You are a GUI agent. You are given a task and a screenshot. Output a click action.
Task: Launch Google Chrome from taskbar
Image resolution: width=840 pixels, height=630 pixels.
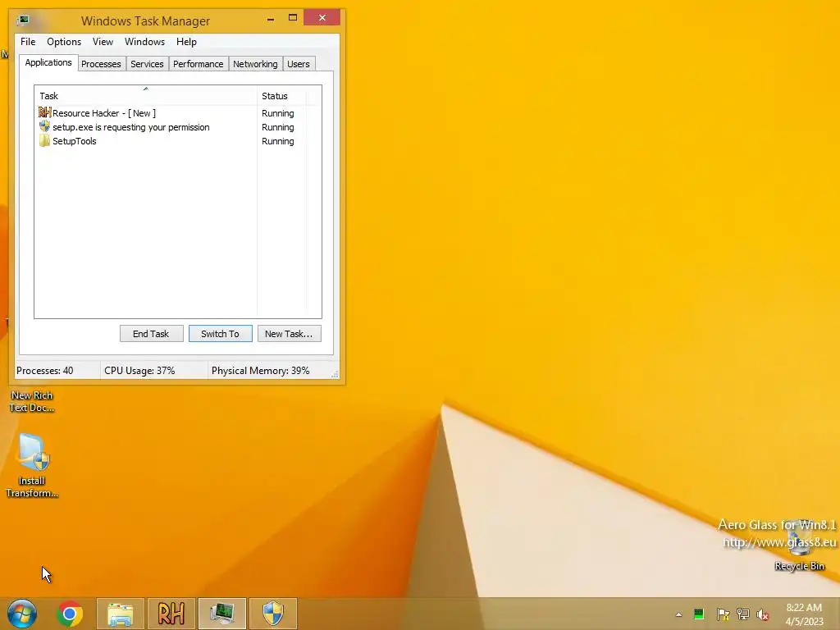pos(70,614)
